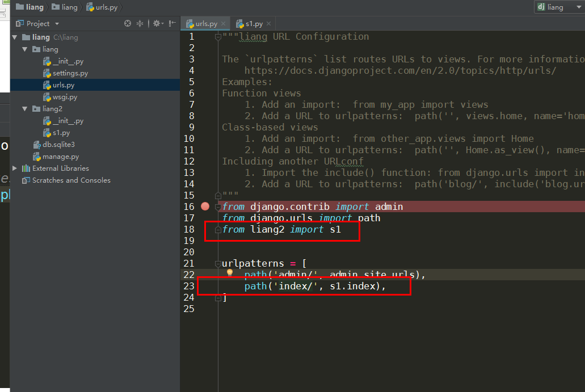The image size is (585, 392).
Task: Close the urls.py editor tab
Action: click(223, 24)
